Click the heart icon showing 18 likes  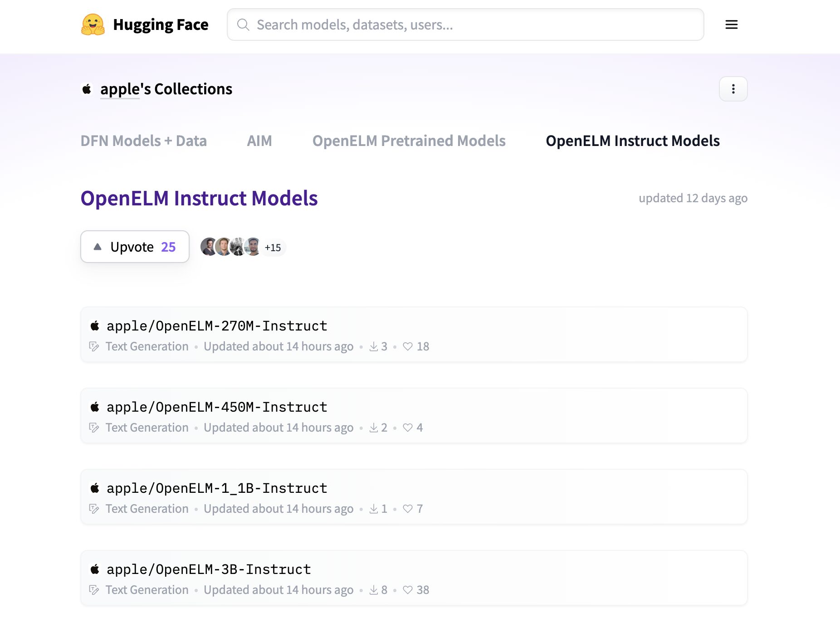408,346
